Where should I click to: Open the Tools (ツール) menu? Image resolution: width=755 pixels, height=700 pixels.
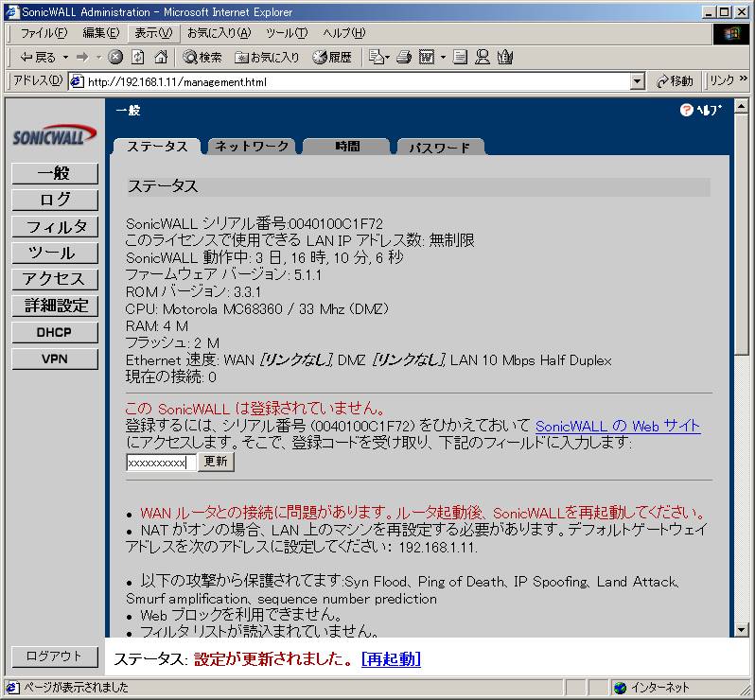point(287,33)
